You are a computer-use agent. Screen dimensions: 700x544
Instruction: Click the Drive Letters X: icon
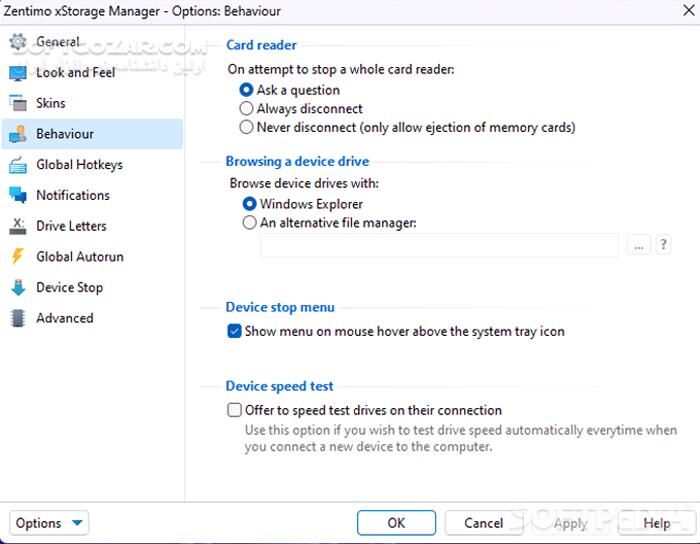pyautogui.click(x=18, y=226)
